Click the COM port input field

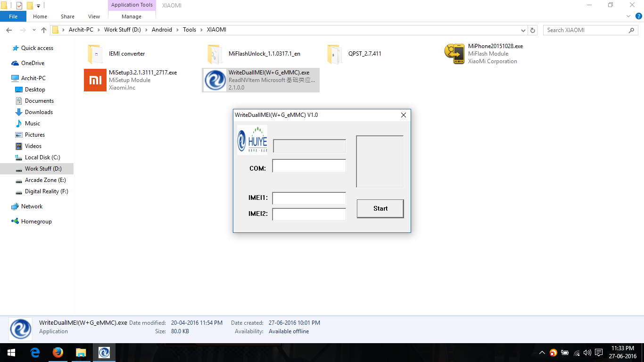(309, 166)
